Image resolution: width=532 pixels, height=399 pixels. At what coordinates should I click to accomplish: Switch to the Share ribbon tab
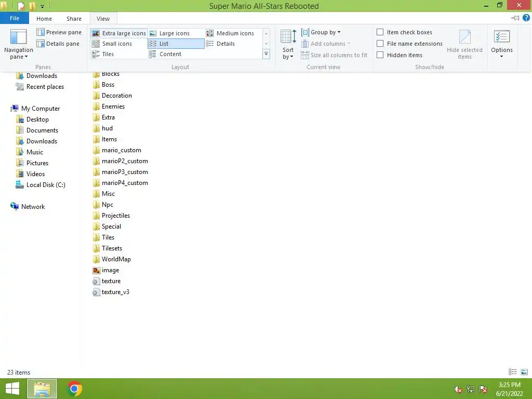click(74, 19)
